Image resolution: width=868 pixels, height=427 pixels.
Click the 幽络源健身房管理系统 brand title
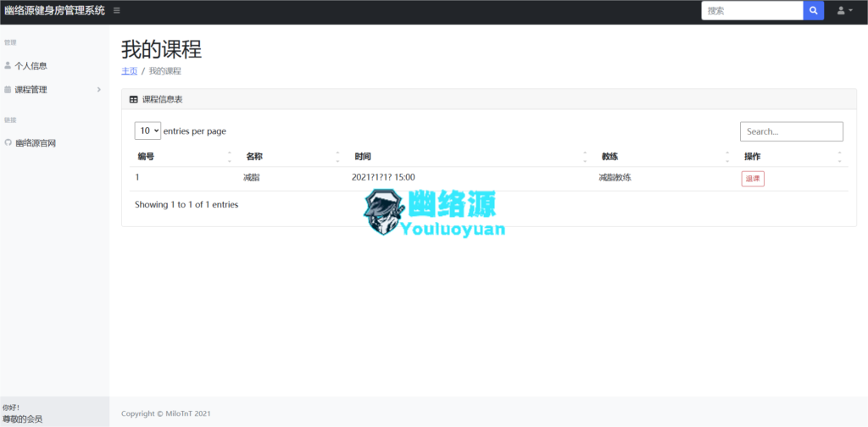(54, 10)
